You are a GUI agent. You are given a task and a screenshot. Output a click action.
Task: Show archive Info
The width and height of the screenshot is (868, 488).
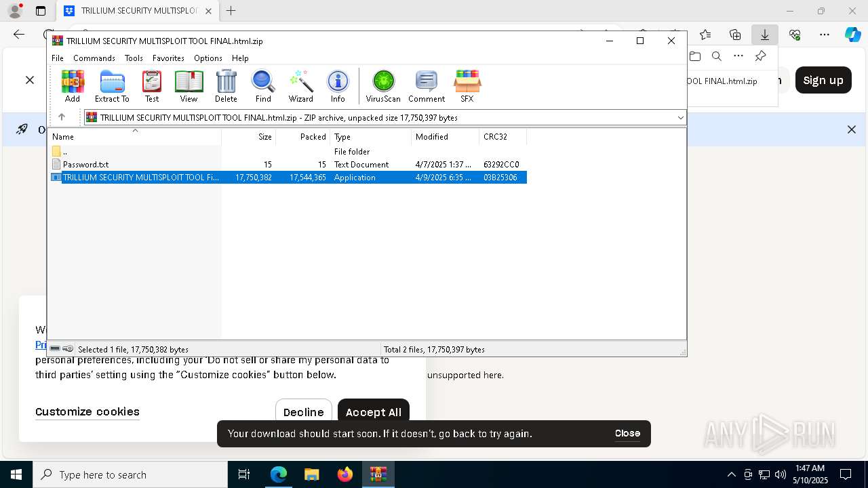pyautogui.click(x=338, y=86)
